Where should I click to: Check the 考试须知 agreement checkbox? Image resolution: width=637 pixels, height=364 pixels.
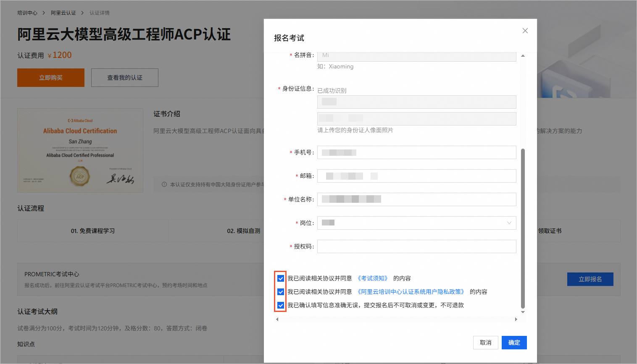point(281,278)
